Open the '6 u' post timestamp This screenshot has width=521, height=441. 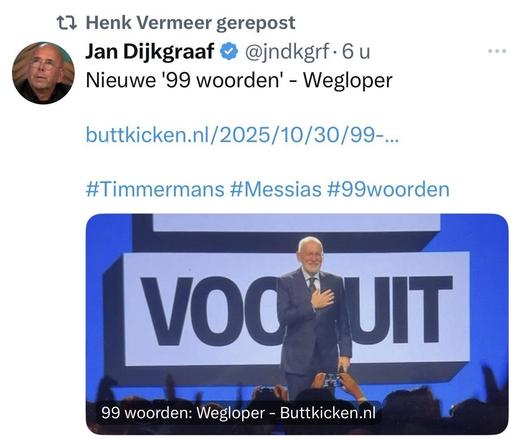click(356, 52)
